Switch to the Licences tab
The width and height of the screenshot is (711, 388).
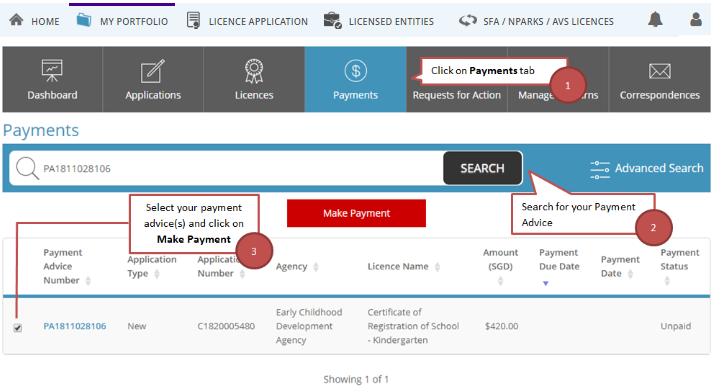pos(254,79)
